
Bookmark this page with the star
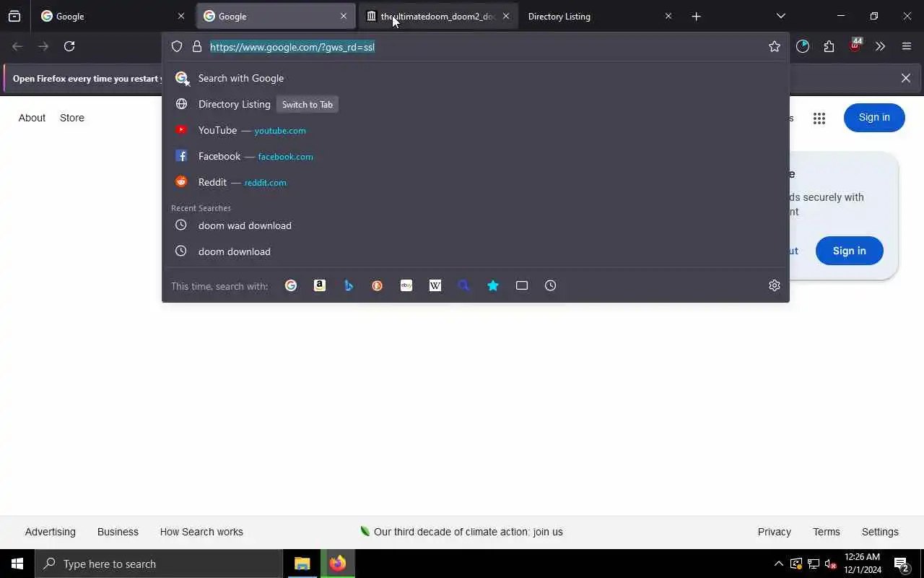(775, 47)
